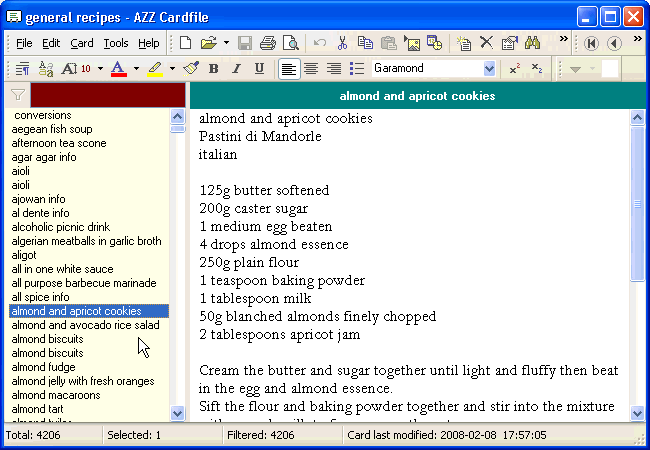Open the Tools menu
This screenshot has height=450, width=650.
[x=116, y=43]
